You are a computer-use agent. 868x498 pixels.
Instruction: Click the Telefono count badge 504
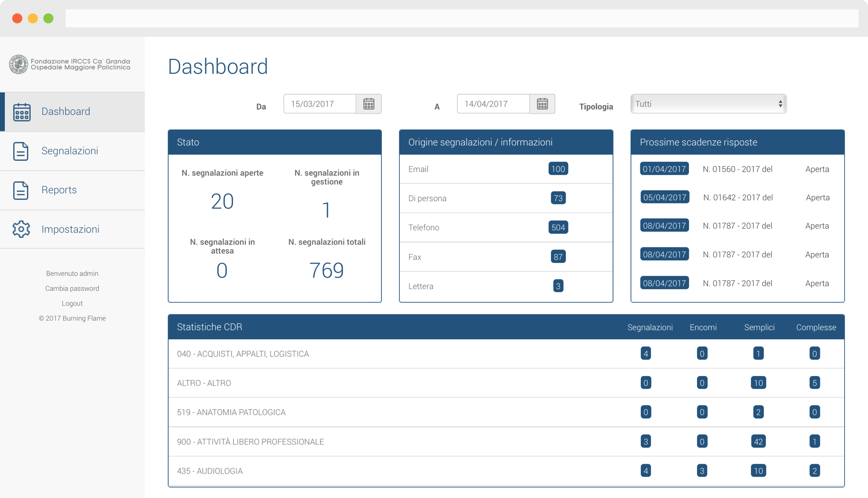coord(558,227)
